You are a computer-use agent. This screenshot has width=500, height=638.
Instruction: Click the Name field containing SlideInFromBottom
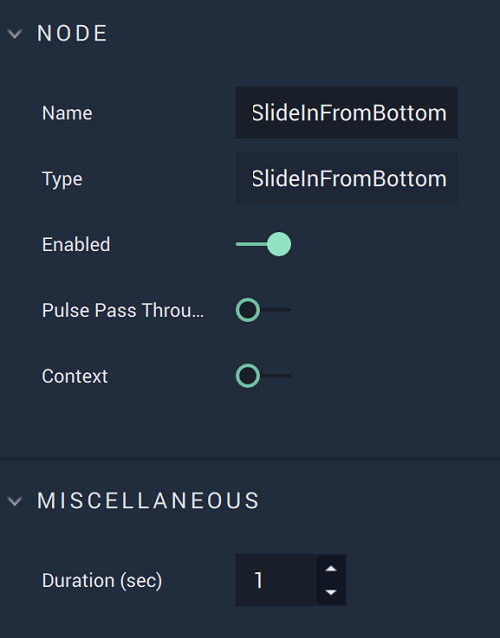[347, 113]
